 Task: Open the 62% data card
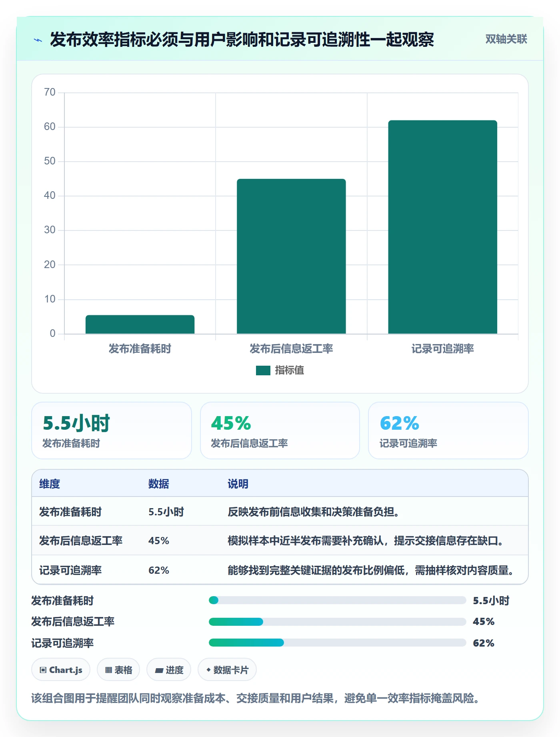[x=448, y=431]
